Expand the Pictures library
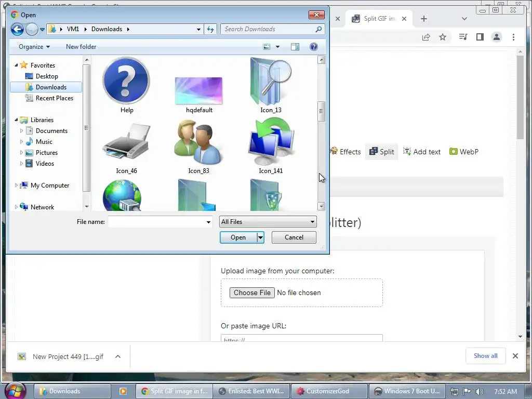Viewport: 532px width, 399px height. point(21,153)
